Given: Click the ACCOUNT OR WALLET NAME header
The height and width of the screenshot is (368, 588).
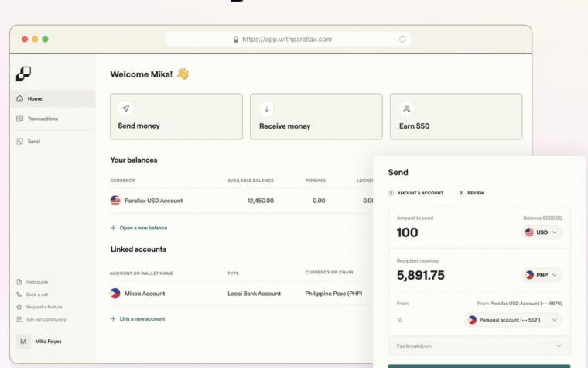Looking at the screenshot, I should pos(142,273).
